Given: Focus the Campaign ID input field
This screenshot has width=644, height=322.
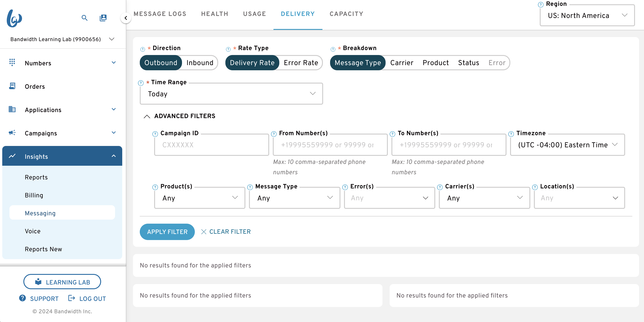Looking at the screenshot, I should 211,145.
